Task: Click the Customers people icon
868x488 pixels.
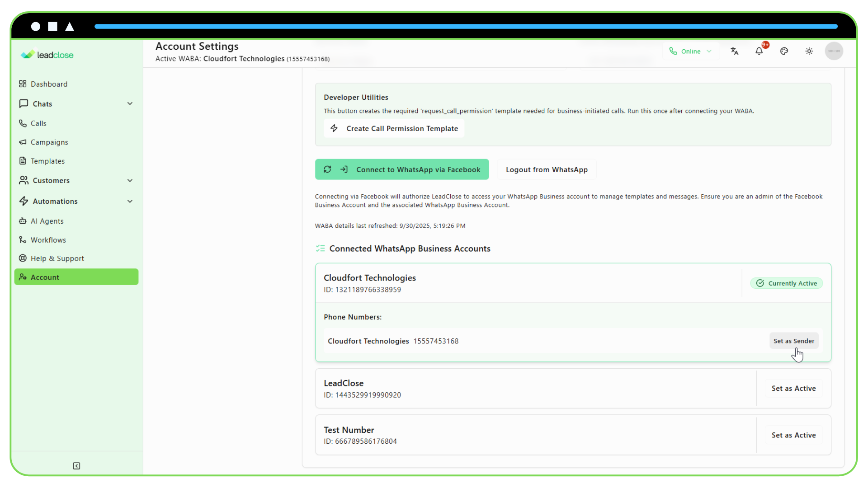Action: tap(24, 180)
